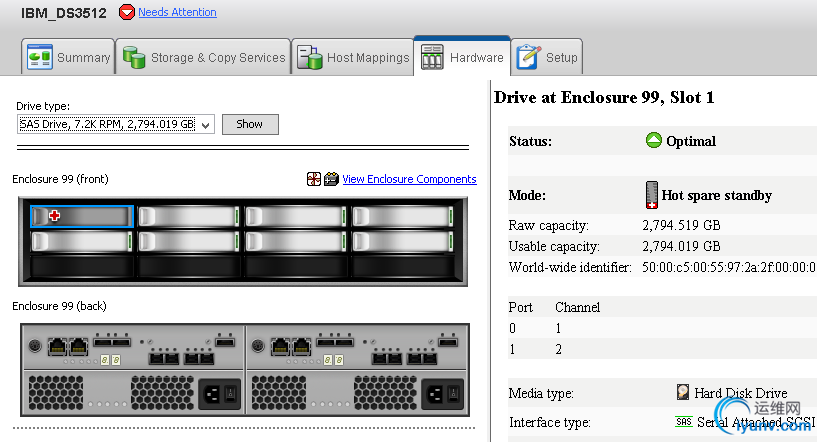
Task: Click the IBM_DS3512 storage subsystem name
Action: click(x=64, y=13)
